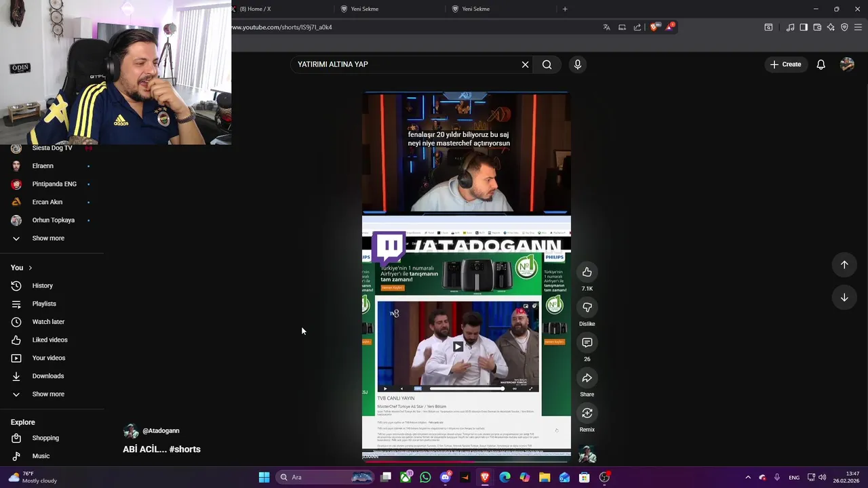Open Xbox app from the taskbar
Image resolution: width=868 pixels, height=488 pixels.
coord(406,477)
